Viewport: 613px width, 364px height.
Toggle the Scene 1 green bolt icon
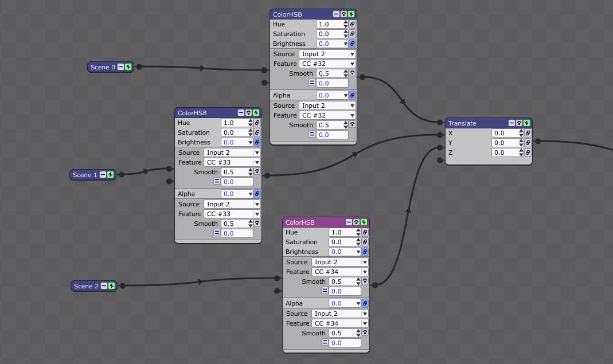pos(110,175)
